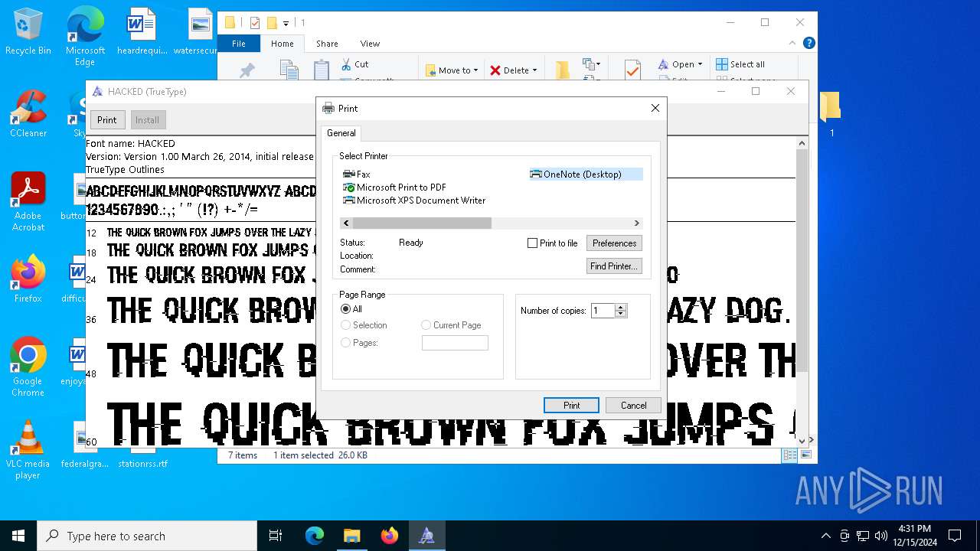980x551 pixels.
Task: Click Print in the font viewer toolbar
Action: click(107, 120)
